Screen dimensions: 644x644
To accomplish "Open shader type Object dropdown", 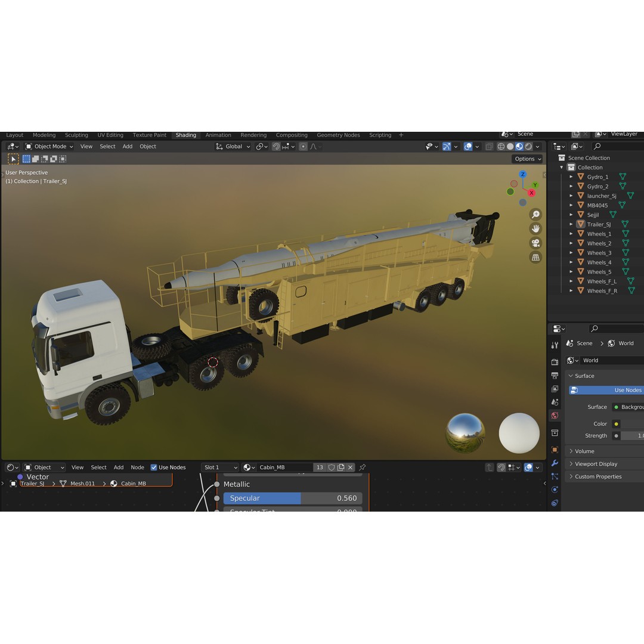I will (44, 467).
